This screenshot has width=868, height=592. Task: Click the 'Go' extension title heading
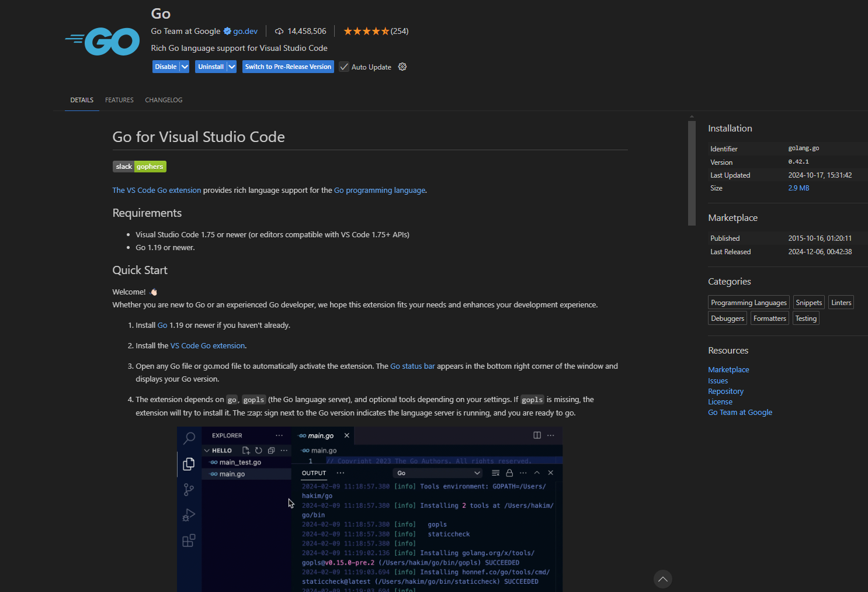[x=161, y=13]
